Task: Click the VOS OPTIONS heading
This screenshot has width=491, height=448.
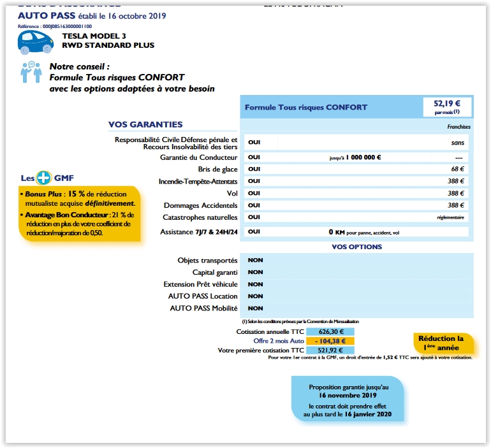Action: coord(356,247)
